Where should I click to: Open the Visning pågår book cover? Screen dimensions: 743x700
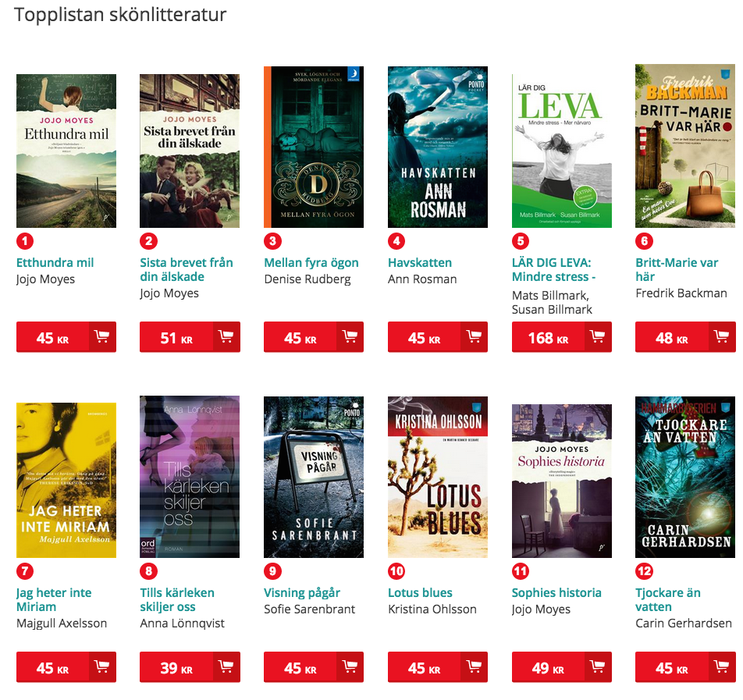click(x=314, y=477)
